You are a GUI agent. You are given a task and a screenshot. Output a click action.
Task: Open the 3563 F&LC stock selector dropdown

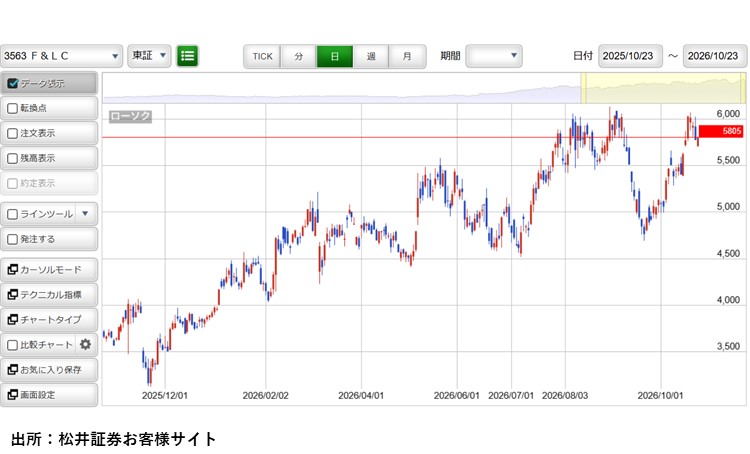pyautogui.click(x=61, y=56)
